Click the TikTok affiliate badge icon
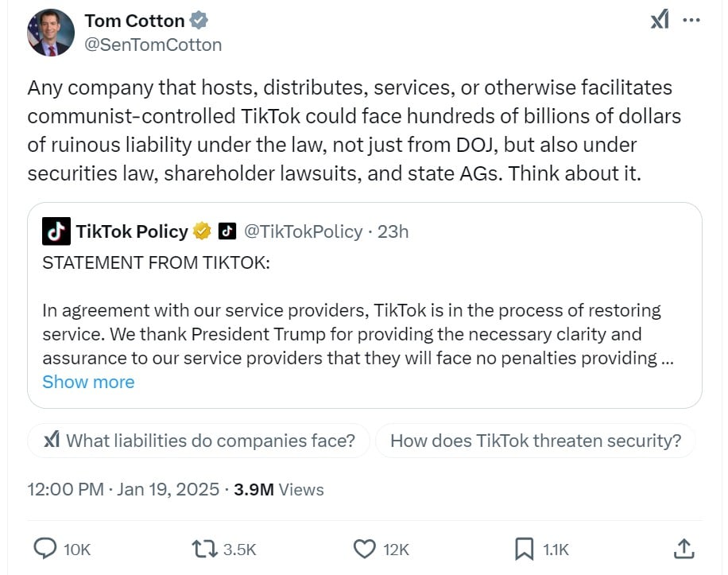Image resolution: width=728 pixels, height=575 pixels. click(x=227, y=231)
